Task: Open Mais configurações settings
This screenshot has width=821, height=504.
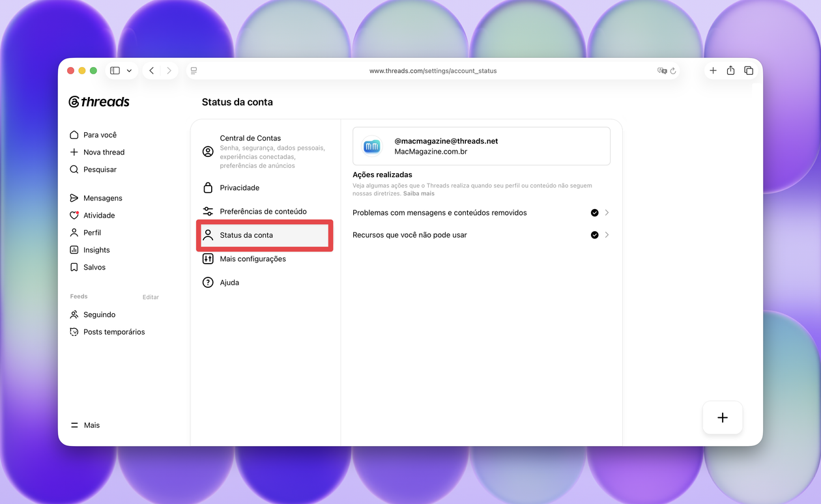Action: pos(265,259)
